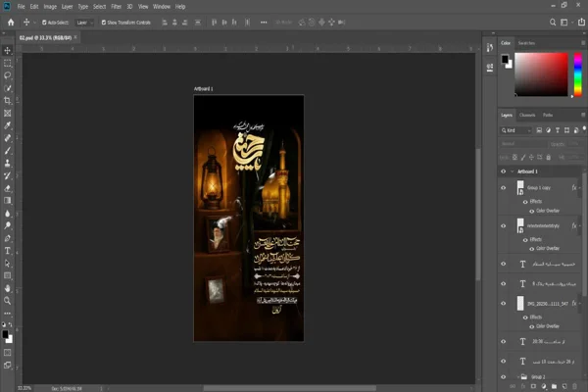Select the Crop tool
Image resolution: width=588 pixels, height=392 pixels.
click(x=7, y=101)
